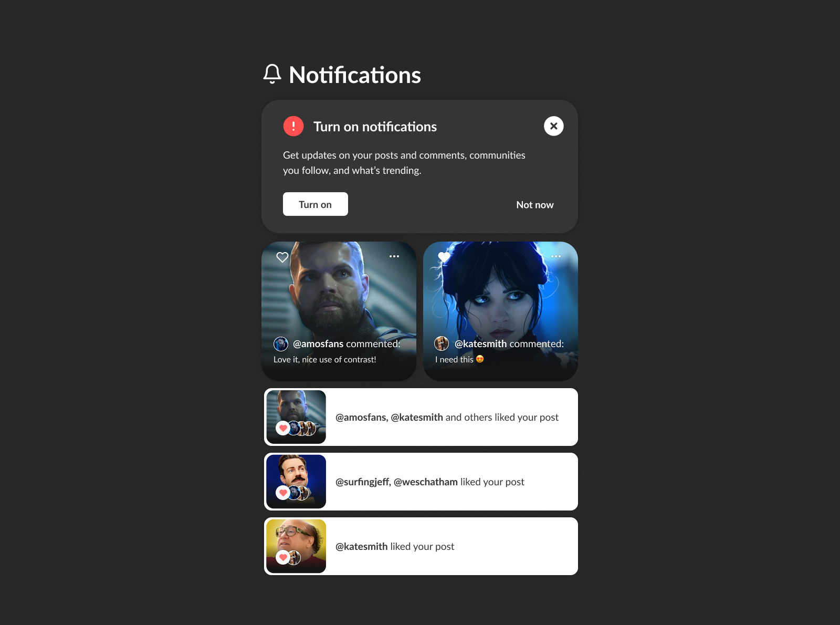Open the options menu on the left photo card
This screenshot has height=625, width=840.
394,256
